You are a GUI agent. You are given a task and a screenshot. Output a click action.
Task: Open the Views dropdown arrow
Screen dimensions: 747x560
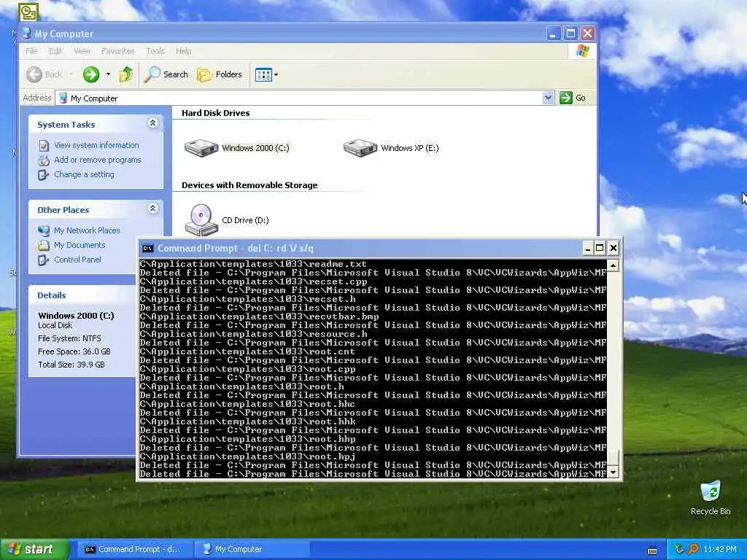pyautogui.click(x=276, y=75)
